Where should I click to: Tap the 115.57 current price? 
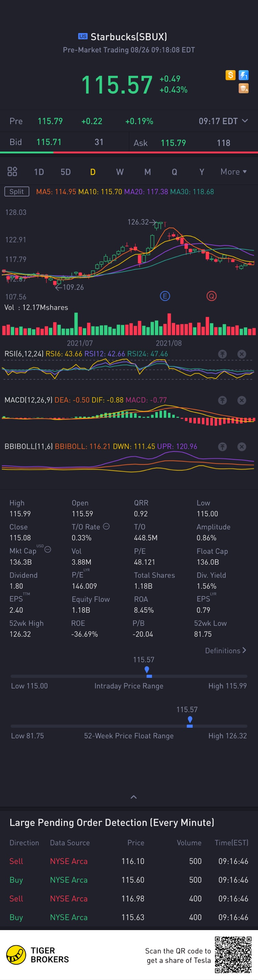(117, 84)
